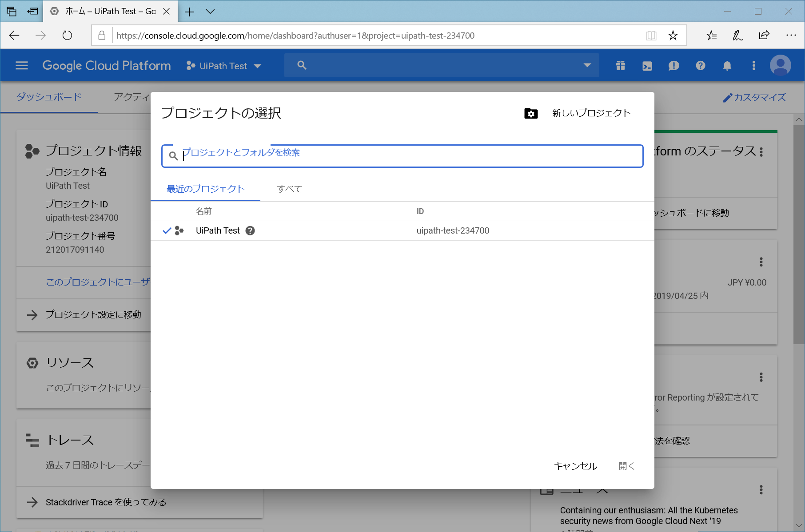Image resolution: width=805 pixels, height=532 pixels.
Task: Open the Platform status card three-dot menu
Action: click(761, 152)
